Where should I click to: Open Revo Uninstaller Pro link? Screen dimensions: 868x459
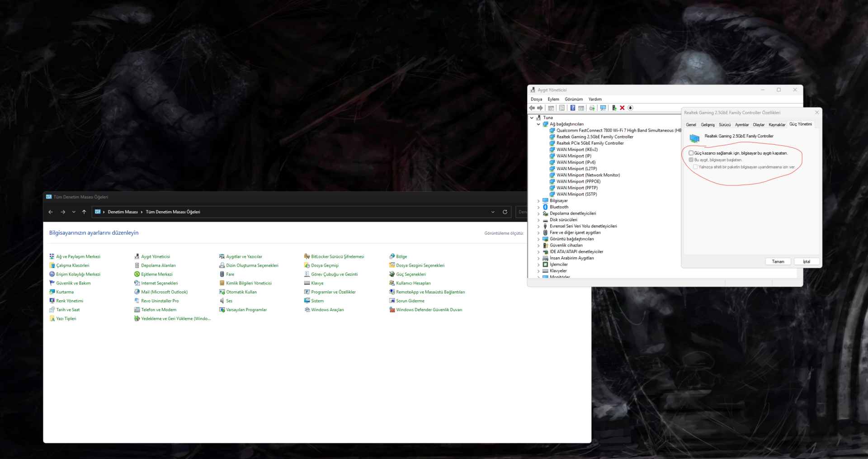point(160,301)
